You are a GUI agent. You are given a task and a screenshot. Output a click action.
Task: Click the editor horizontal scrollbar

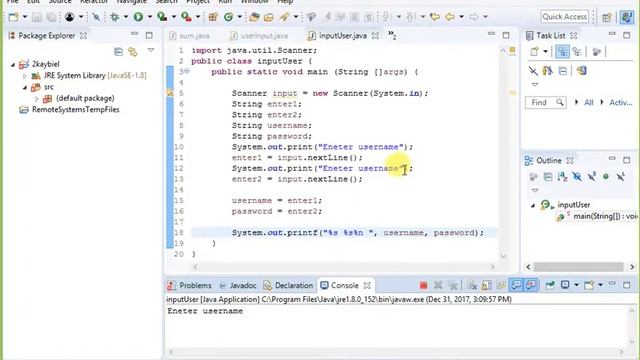344,267
